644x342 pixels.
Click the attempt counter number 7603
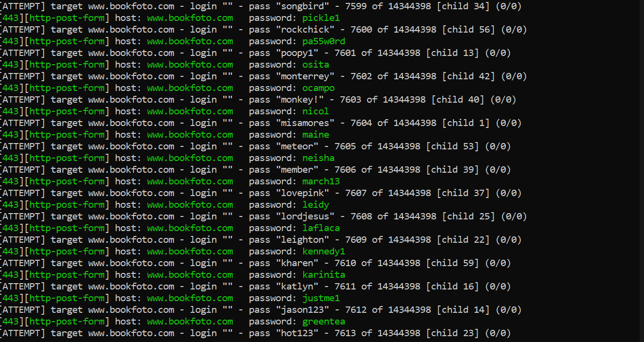350,100
